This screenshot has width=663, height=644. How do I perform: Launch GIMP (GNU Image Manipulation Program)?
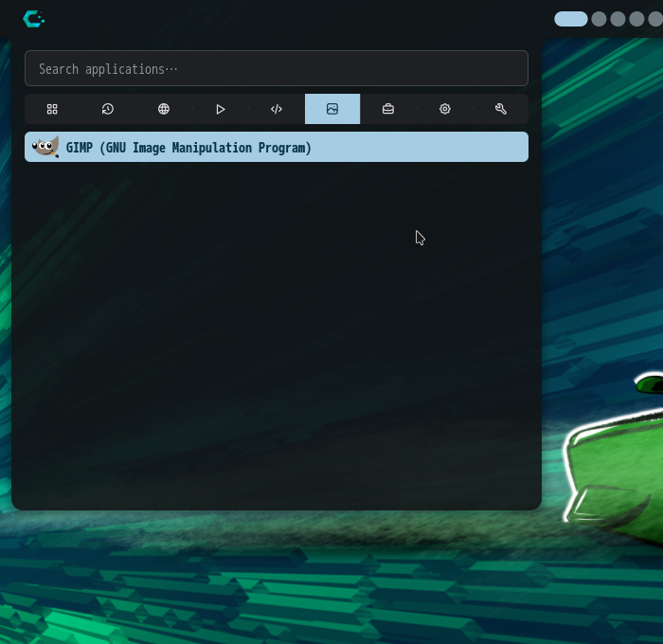pyautogui.click(x=277, y=147)
